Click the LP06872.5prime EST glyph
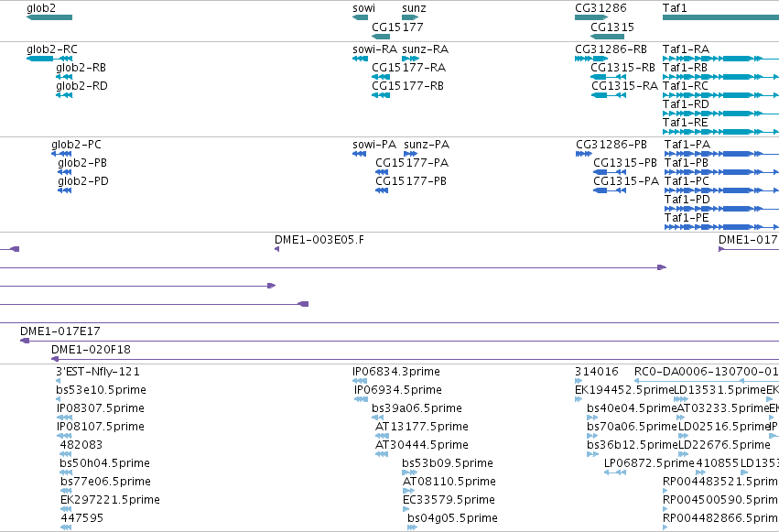The height and width of the screenshot is (532, 779). tap(615, 472)
